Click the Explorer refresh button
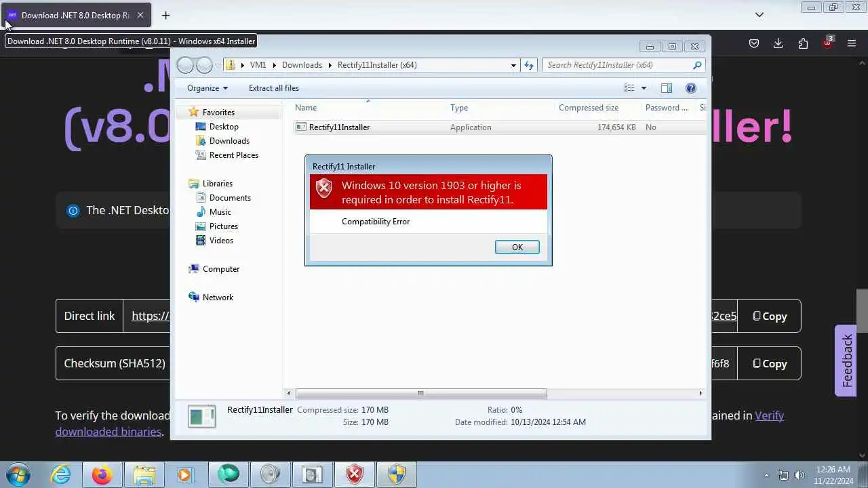This screenshot has height=488, width=868. (529, 65)
